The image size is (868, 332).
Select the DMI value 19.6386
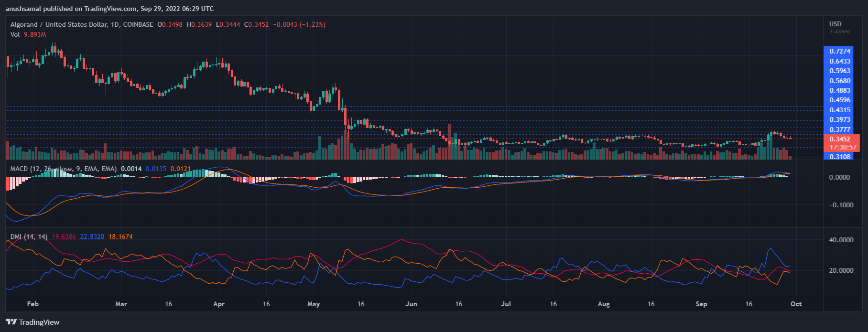tap(64, 236)
